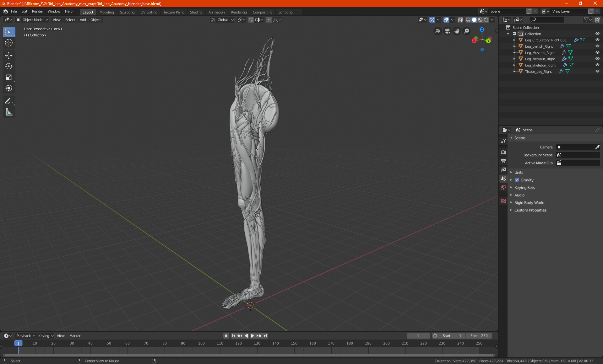
Task: Open outliner filter funnel menu
Action: [588, 20]
